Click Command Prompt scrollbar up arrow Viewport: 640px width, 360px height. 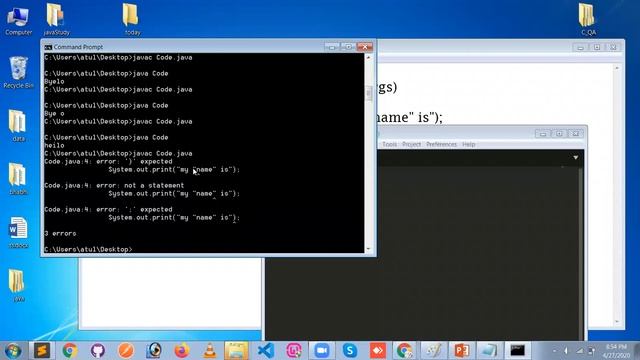coord(369,58)
